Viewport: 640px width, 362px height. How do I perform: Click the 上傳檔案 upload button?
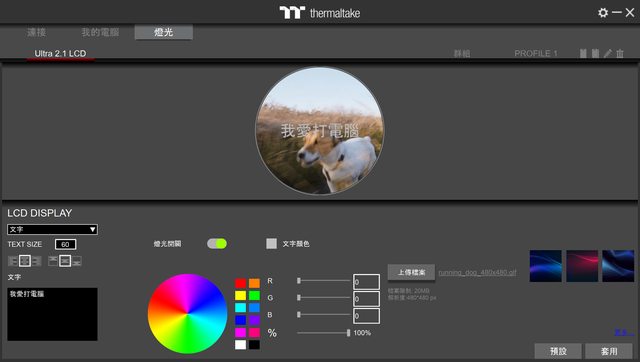[411, 272]
